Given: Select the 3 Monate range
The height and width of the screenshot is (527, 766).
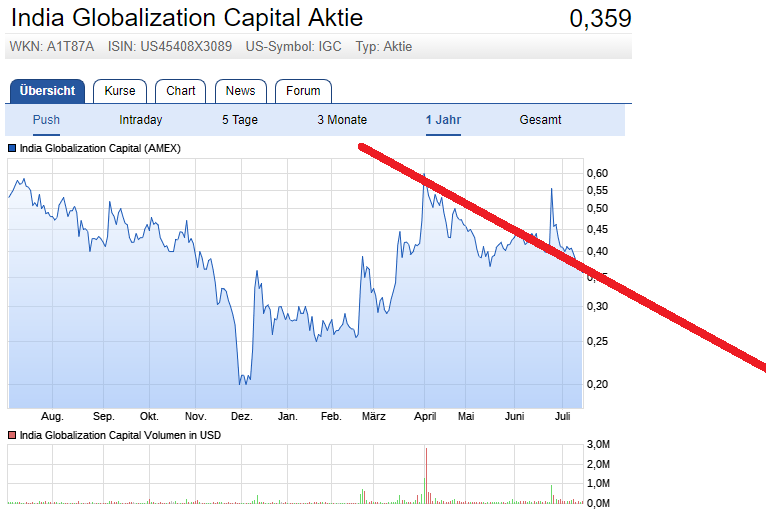Looking at the screenshot, I should tap(342, 120).
